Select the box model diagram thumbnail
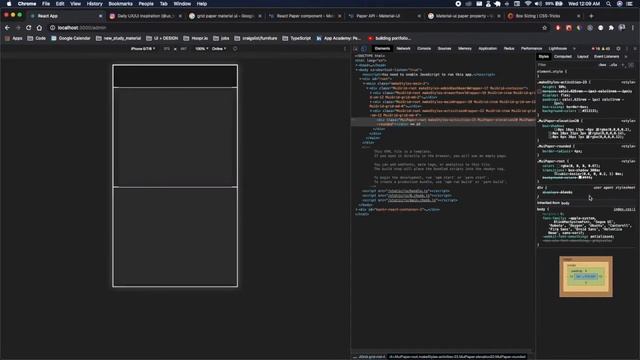 click(586, 276)
